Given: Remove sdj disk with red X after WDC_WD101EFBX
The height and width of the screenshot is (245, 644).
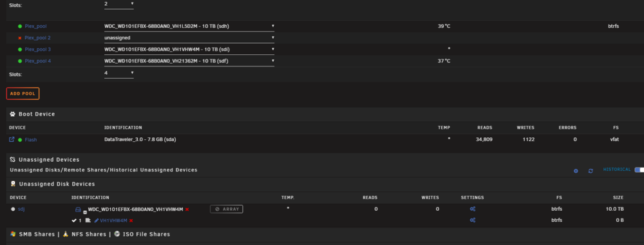Looking at the screenshot, I should [x=187, y=210].
